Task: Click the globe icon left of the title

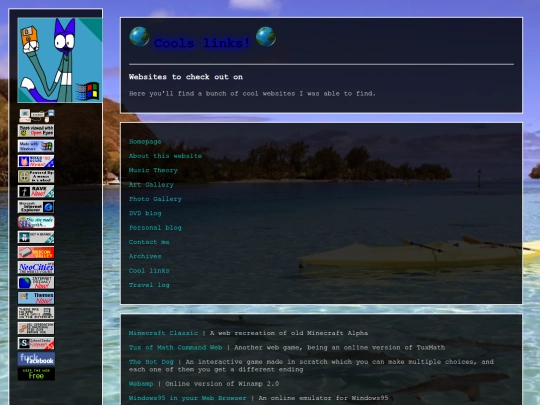Action: click(x=139, y=36)
